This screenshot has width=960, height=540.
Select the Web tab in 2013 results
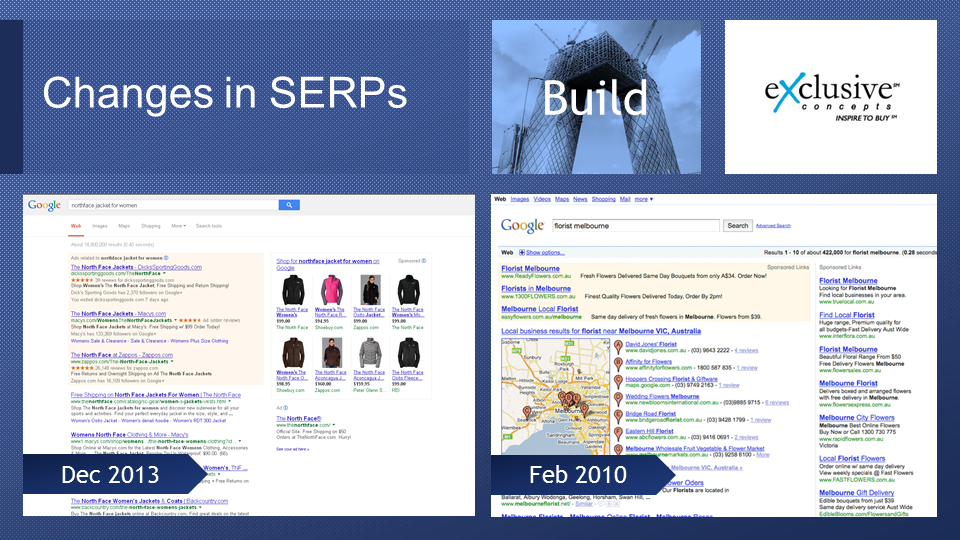(x=76, y=226)
